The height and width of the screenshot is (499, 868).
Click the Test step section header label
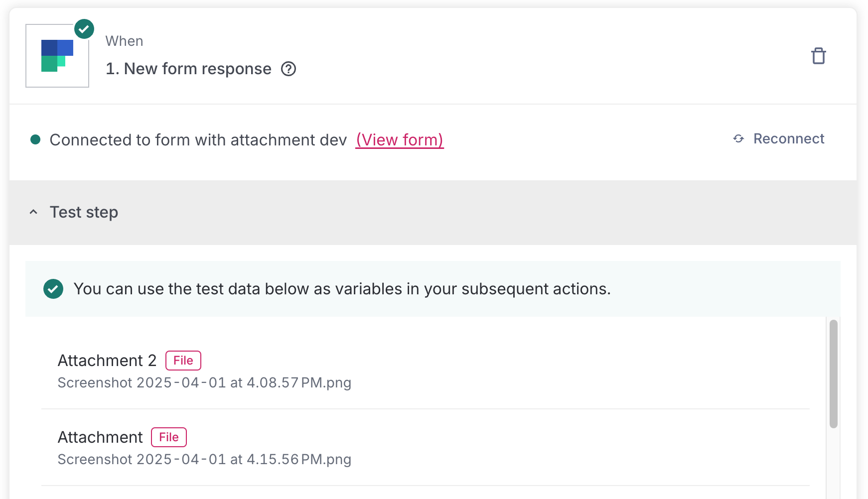[84, 212]
